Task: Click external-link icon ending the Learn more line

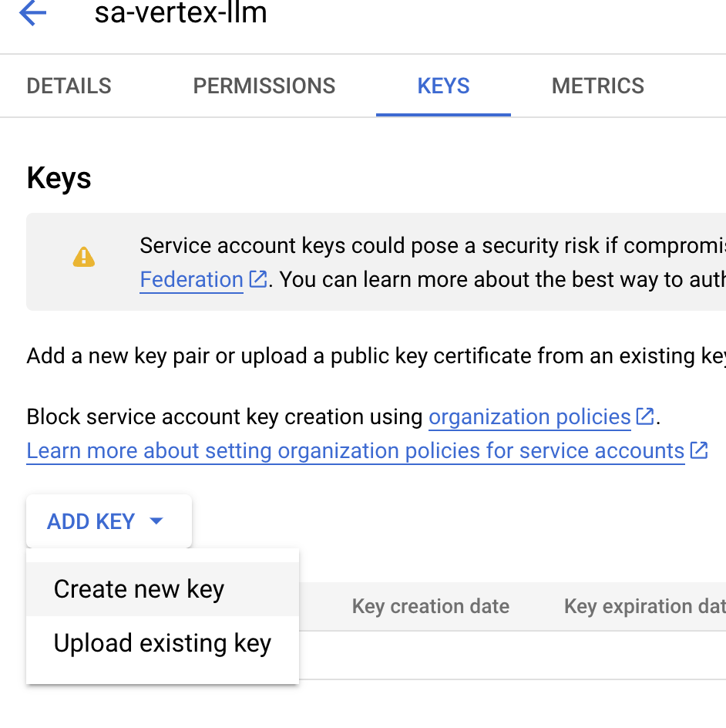Action: [x=698, y=450]
